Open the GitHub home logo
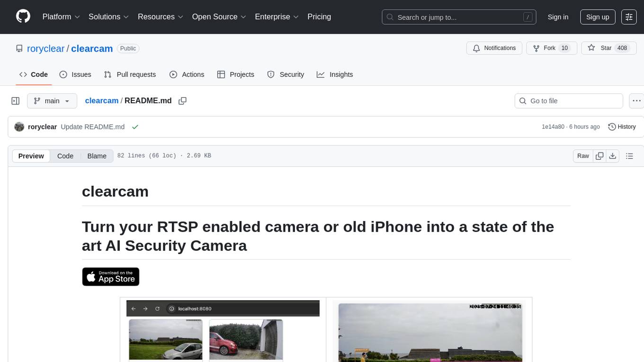This screenshot has width=644, height=362. click(x=23, y=17)
